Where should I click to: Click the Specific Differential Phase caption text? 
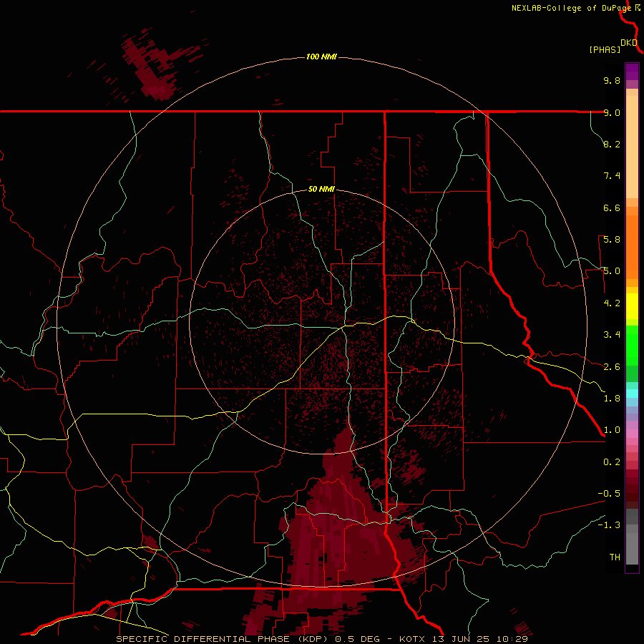pos(322,639)
